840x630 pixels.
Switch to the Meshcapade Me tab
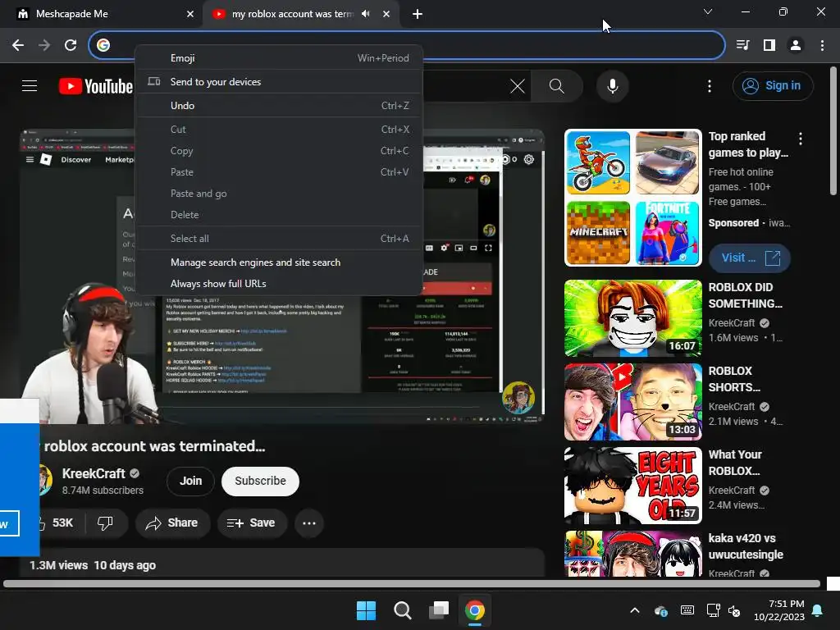coord(101,14)
